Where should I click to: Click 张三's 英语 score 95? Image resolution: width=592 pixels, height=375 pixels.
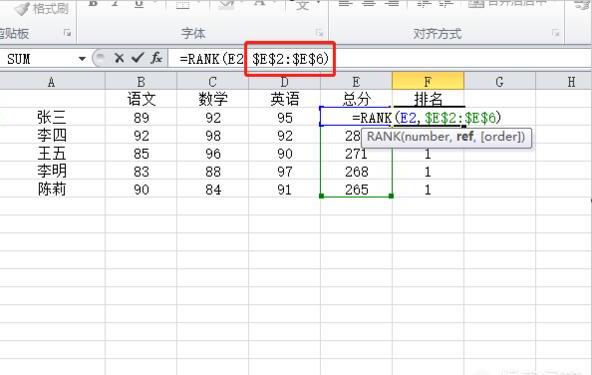(284, 117)
